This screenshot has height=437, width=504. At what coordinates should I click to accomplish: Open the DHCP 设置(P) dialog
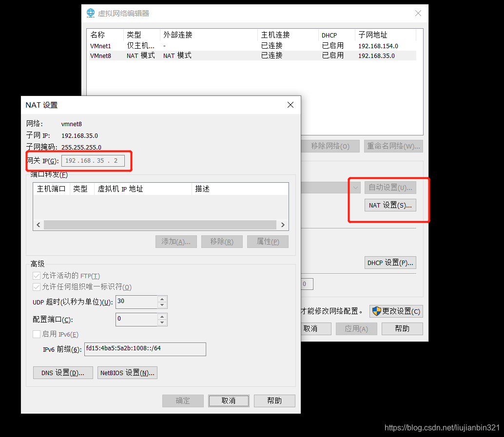(x=390, y=262)
